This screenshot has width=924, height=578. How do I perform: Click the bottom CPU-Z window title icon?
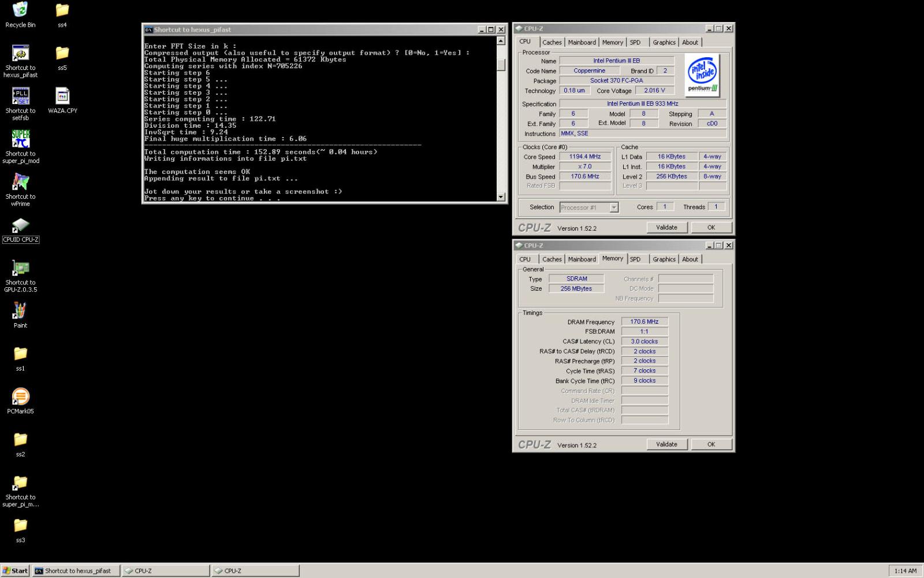click(x=519, y=245)
